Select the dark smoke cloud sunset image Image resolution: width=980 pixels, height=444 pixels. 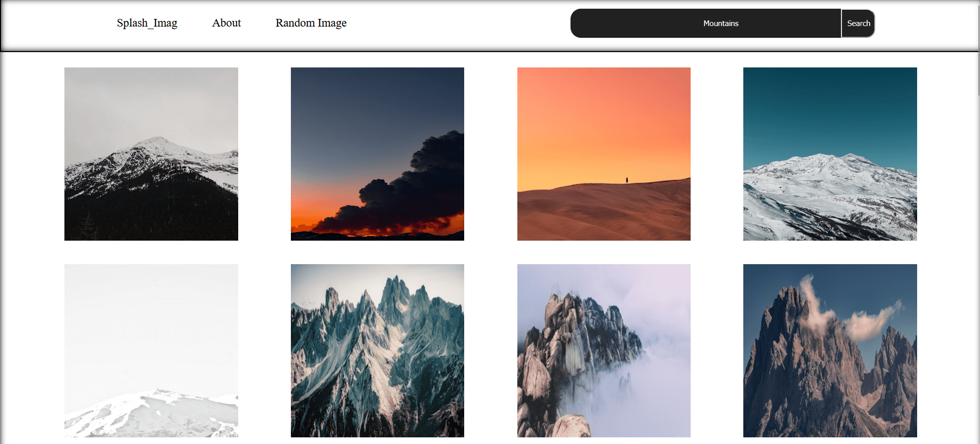[x=377, y=154]
